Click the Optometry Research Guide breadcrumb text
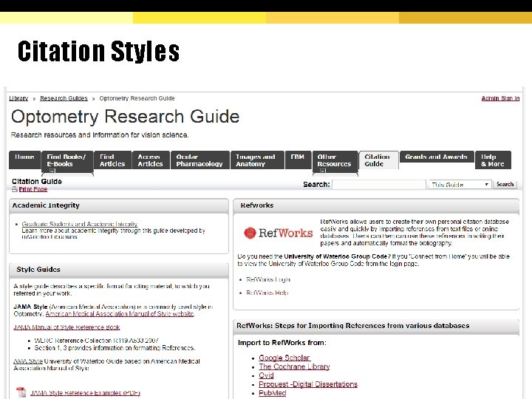532x399 pixels. [137, 98]
